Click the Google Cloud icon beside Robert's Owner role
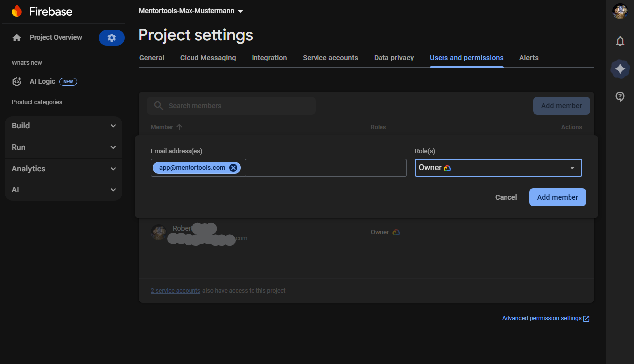 (396, 232)
